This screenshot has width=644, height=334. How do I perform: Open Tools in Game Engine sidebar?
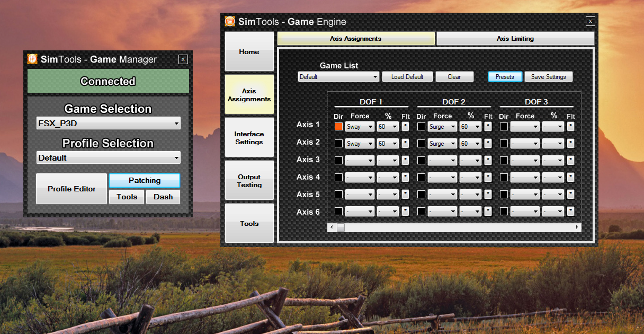coord(249,223)
